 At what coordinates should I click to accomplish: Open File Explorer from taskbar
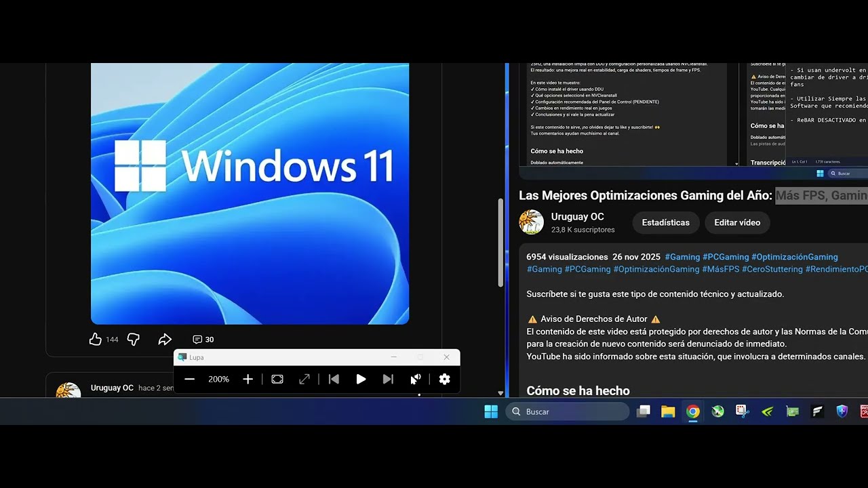click(668, 411)
